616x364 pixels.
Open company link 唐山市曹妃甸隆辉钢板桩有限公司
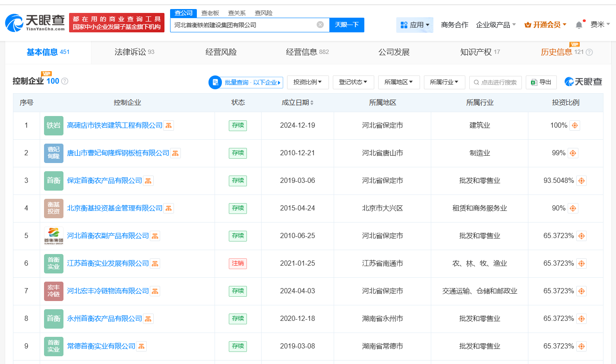point(118,153)
